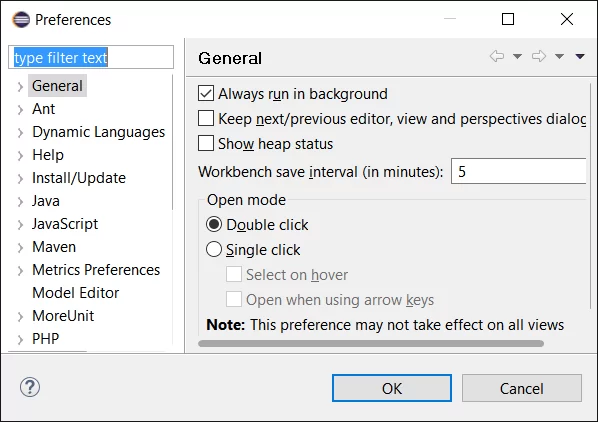
Task: Click the back navigation arrow icon
Action: click(497, 56)
